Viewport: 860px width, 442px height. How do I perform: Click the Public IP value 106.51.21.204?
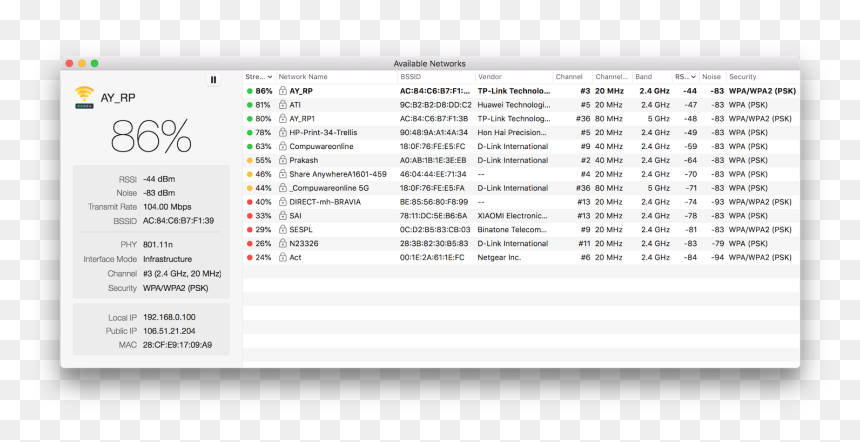[169, 331]
